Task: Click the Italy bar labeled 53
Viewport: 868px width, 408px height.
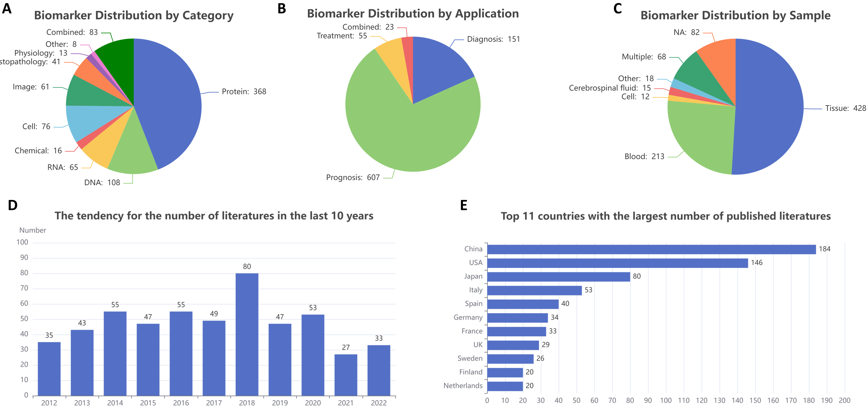Action: 534,290
